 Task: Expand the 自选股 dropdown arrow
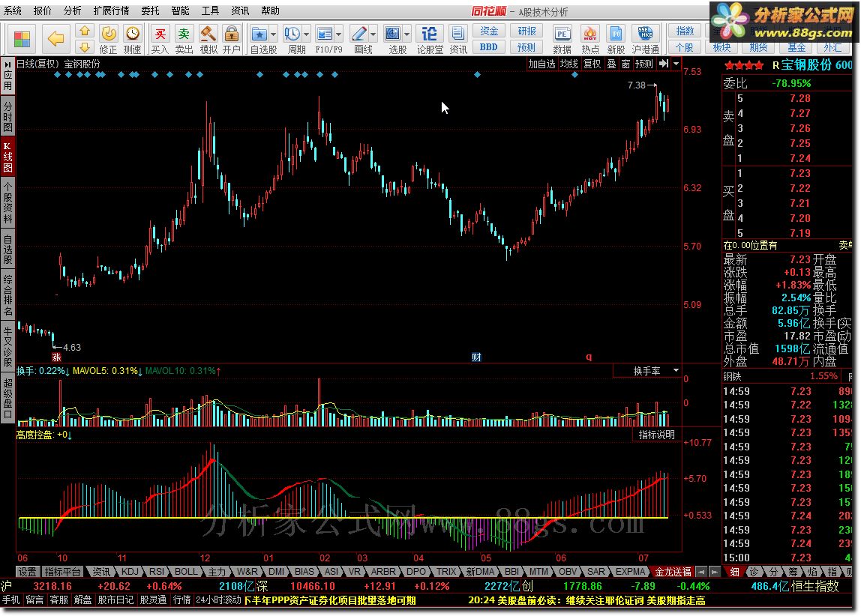coord(274,34)
